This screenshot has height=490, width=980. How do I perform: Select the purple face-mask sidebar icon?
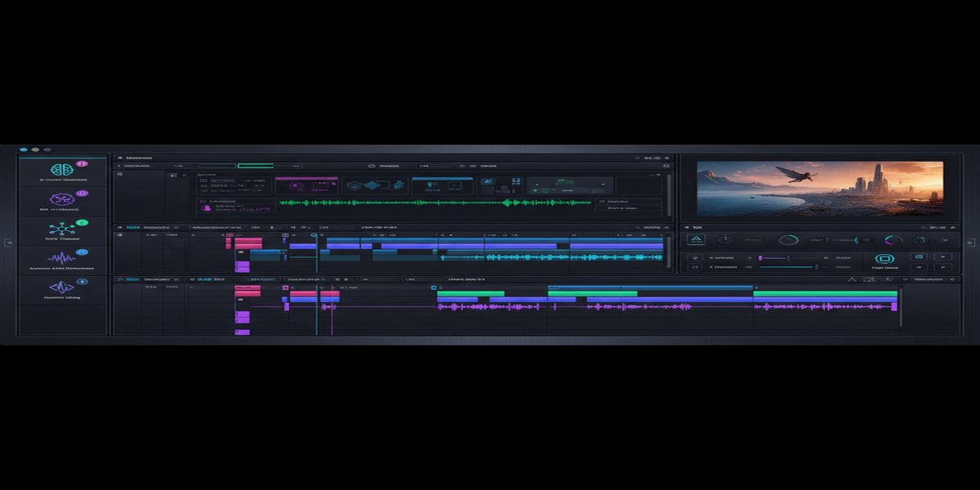62,199
